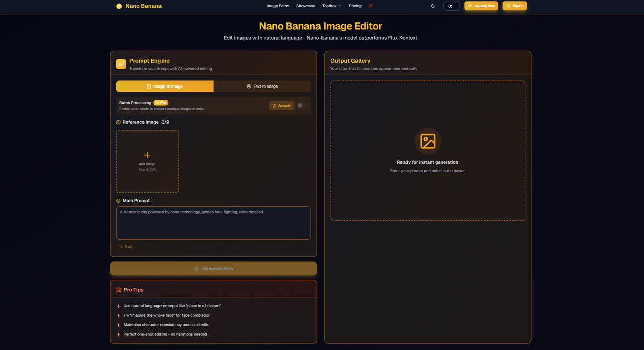This screenshot has width=644, height=350.
Task: Click the plus Add Image icon
Action: pos(147,155)
